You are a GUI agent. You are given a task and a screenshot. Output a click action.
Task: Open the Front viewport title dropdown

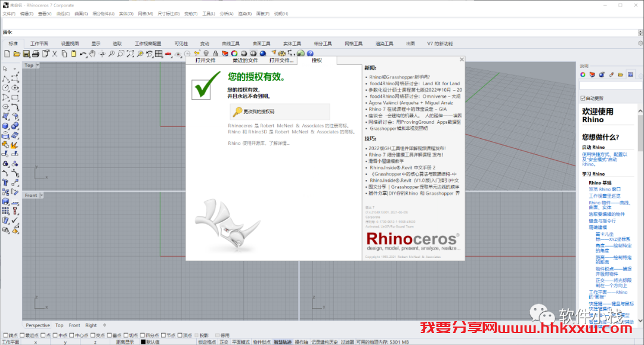(42, 195)
